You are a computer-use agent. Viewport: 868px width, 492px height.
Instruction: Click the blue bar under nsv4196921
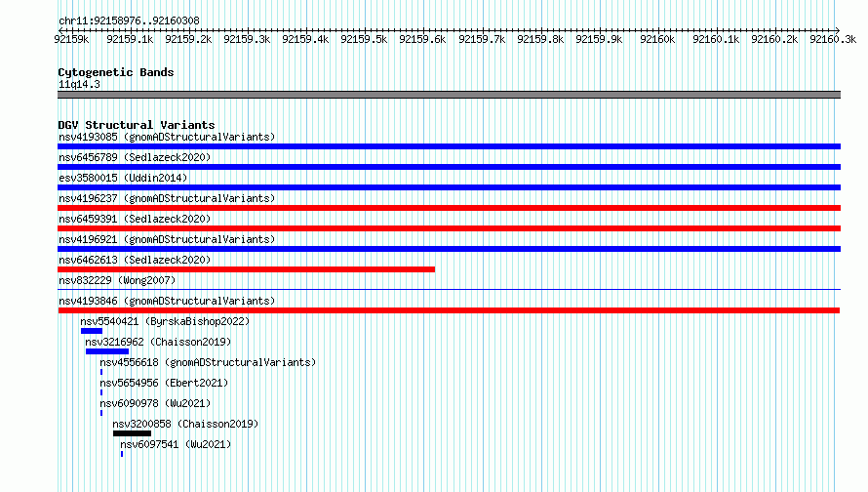449,249
